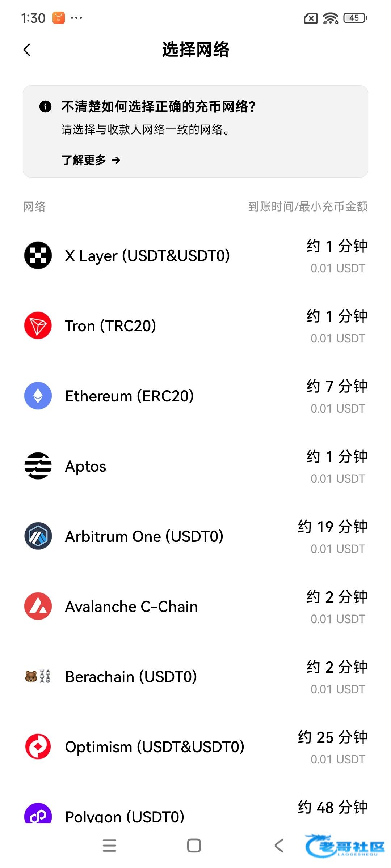This screenshot has width=391, height=868.
Task: Select X Layer (USDT&USDT0) network
Action: (147, 256)
